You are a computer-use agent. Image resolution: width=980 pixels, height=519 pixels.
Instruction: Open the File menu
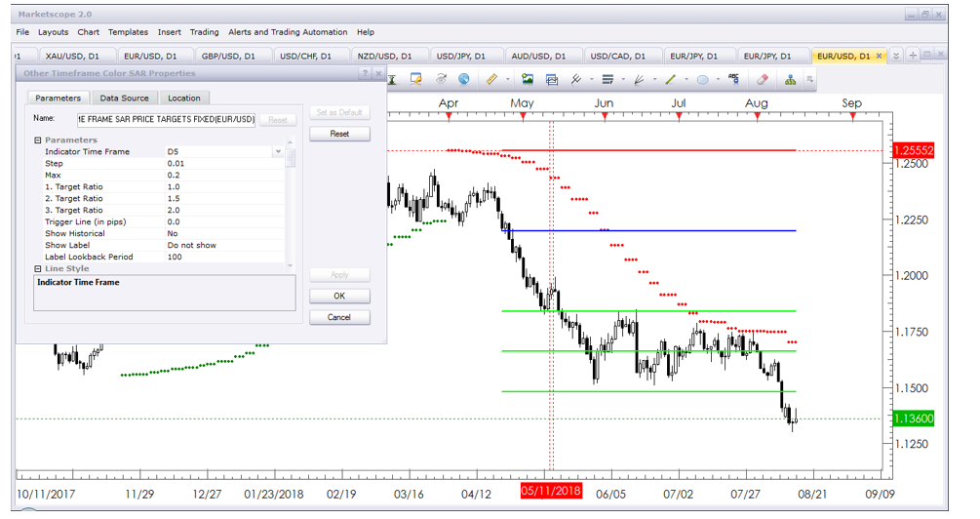click(x=22, y=32)
